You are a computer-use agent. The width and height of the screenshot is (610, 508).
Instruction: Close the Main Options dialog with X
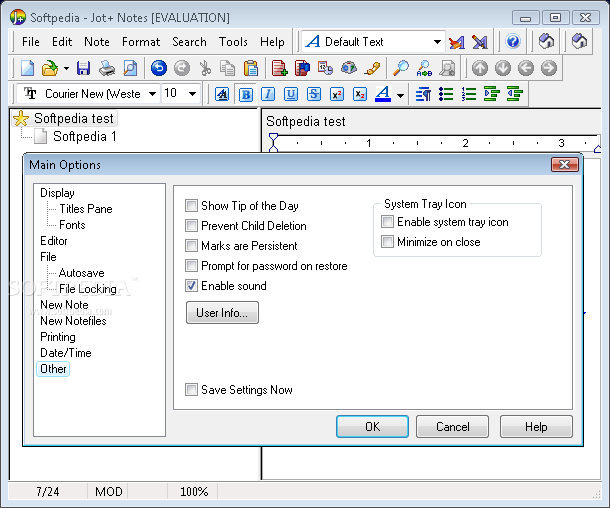click(564, 165)
